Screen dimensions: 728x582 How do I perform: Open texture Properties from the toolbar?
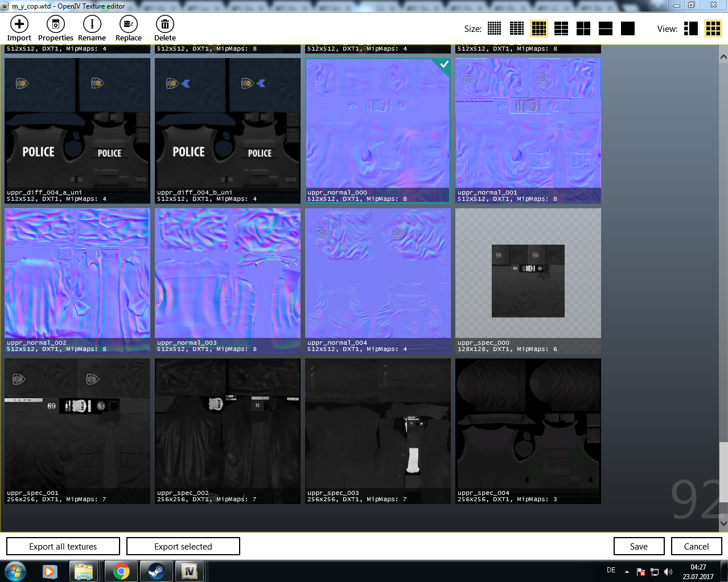(55, 24)
